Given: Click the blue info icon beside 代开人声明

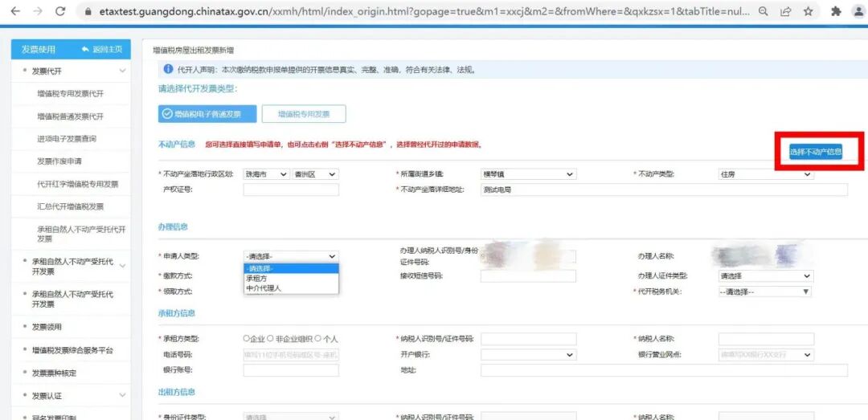Looking at the screenshot, I should pos(169,70).
